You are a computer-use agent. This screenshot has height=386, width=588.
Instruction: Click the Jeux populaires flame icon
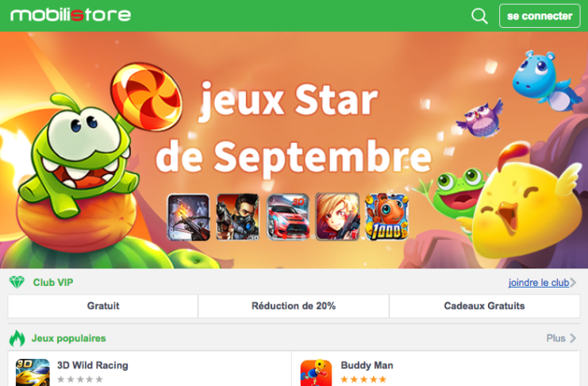(17, 338)
